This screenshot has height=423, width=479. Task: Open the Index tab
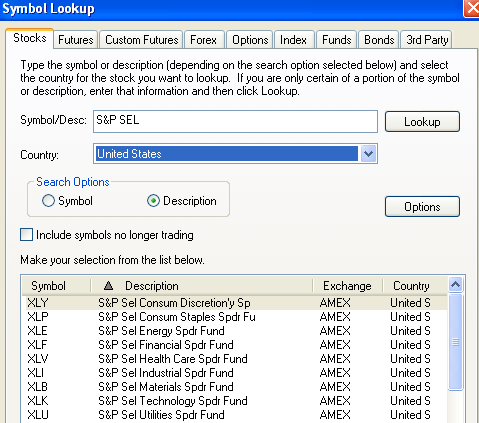(293, 40)
